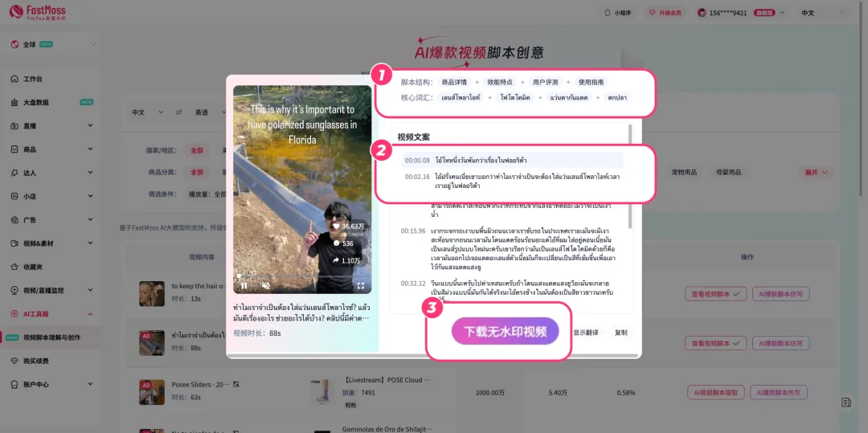Open the account dropdown next to 156****9421
The height and width of the screenshot is (433, 868).
[782, 13]
